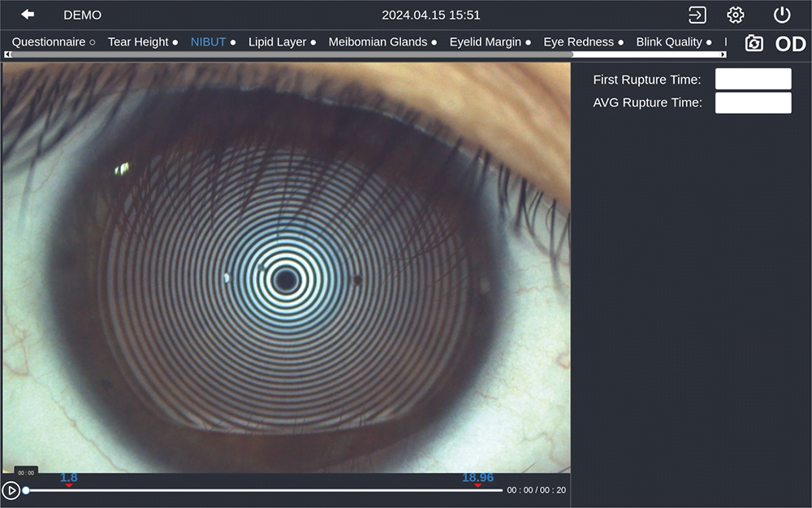Jump to the 18.96 timeline marker

click(x=477, y=485)
